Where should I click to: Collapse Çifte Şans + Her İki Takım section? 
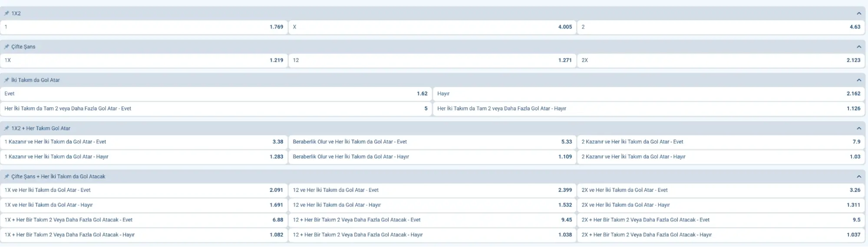click(858, 177)
